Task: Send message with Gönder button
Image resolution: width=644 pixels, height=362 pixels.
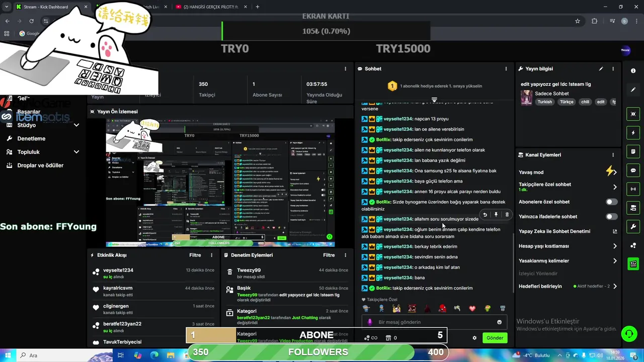Action: (x=495, y=338)
